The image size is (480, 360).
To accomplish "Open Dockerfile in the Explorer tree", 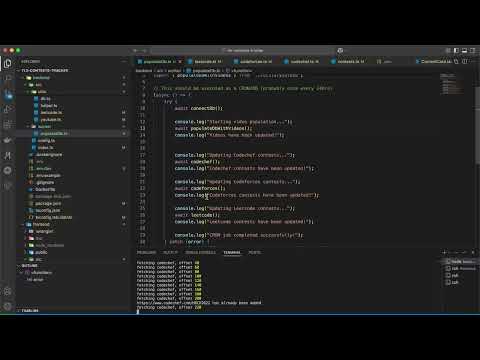I will click(x=45, y=189).
